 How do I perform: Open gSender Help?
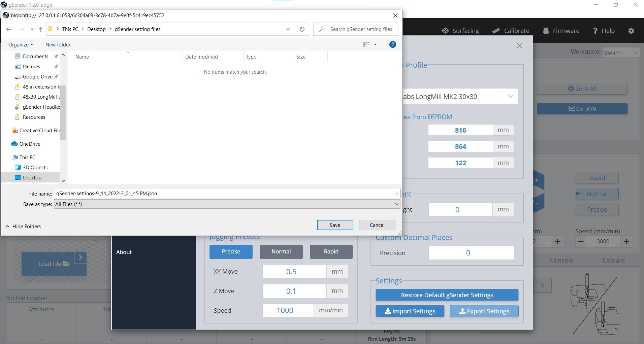(x=604, y=31)
